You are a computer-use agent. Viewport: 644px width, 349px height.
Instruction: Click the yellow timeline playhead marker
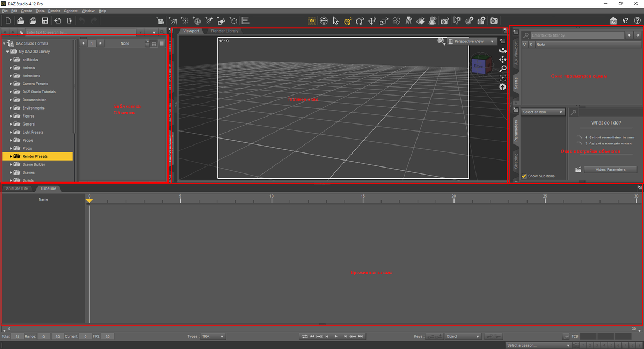click(x=90, y=200)
